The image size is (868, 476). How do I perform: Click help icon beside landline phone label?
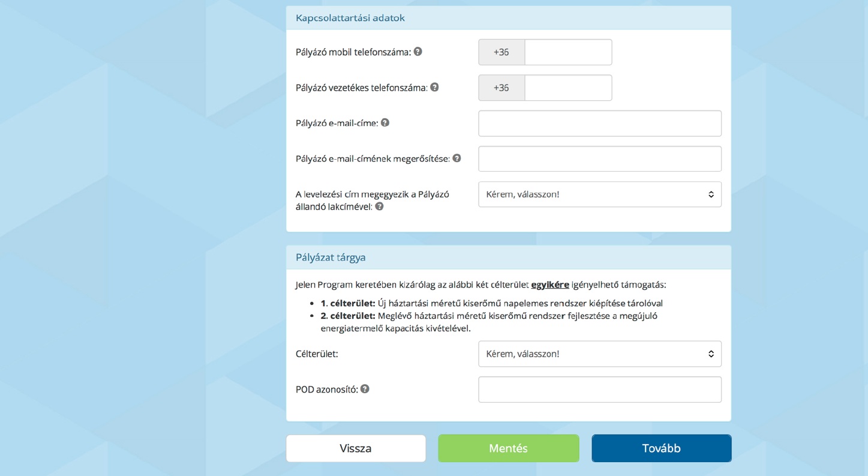click(x=434, y=87)
